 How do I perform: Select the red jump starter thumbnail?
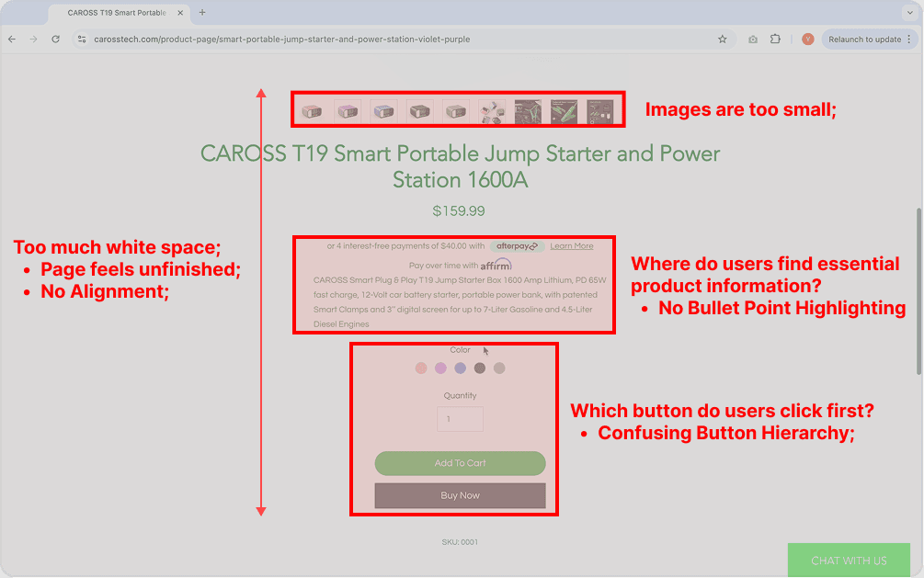(312, 111)
